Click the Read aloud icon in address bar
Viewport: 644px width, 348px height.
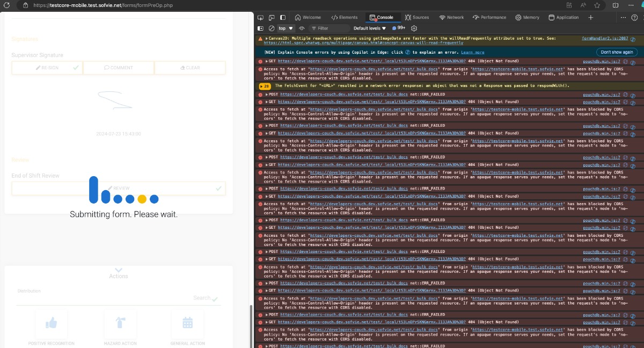pyautogui.click(x=583, y=5)
